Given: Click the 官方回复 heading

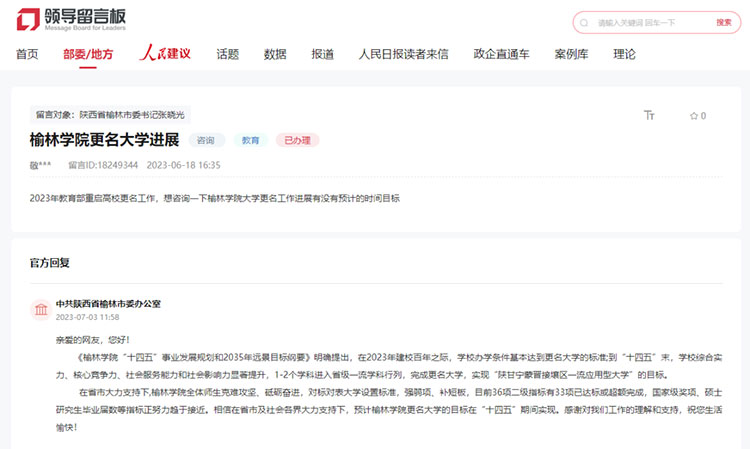Looking at the screenshot, I should tap(50, 263).
